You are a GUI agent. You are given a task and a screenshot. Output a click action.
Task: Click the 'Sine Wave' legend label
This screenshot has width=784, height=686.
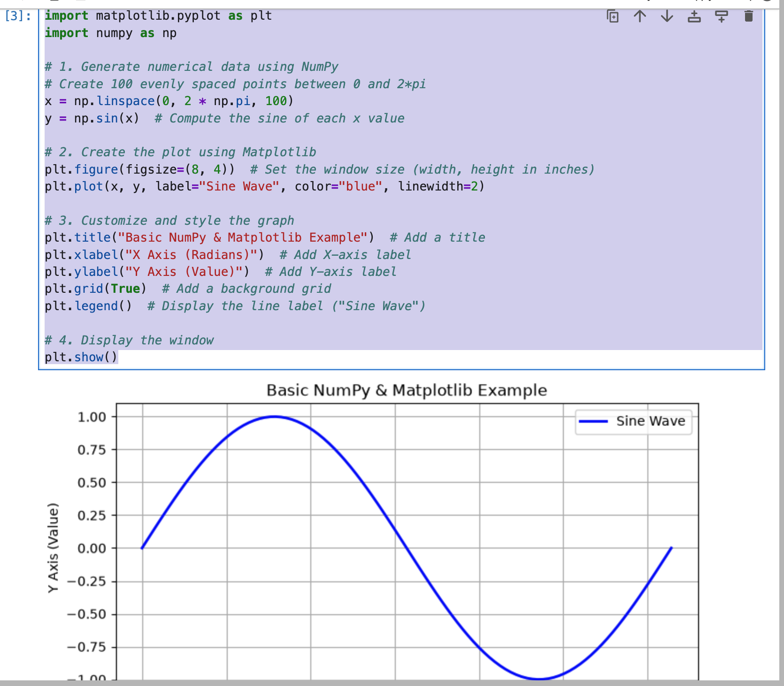pyautogui.click(x=651, y=421)
